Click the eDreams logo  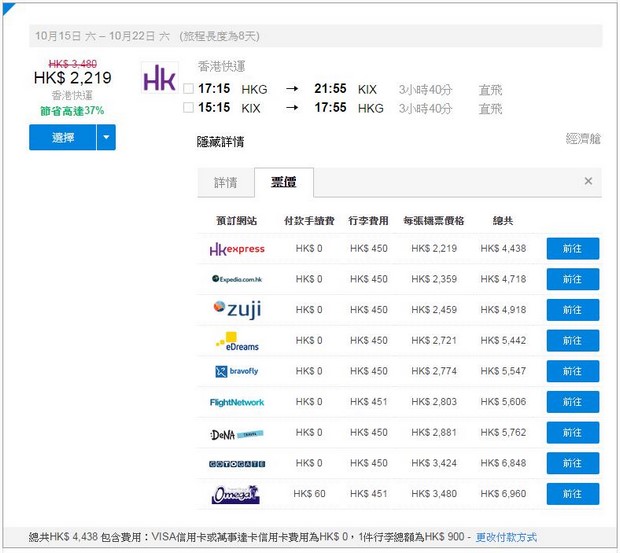[x=237, y=341]
